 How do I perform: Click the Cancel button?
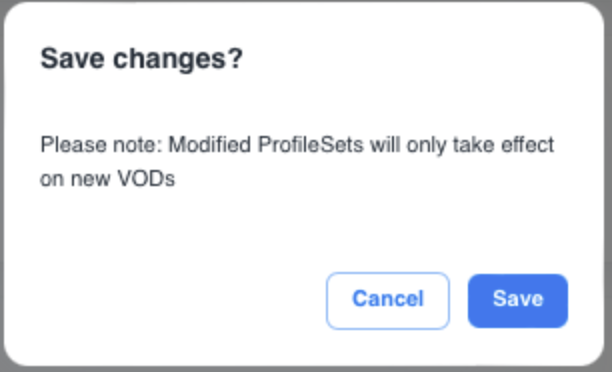click(388, 301)
